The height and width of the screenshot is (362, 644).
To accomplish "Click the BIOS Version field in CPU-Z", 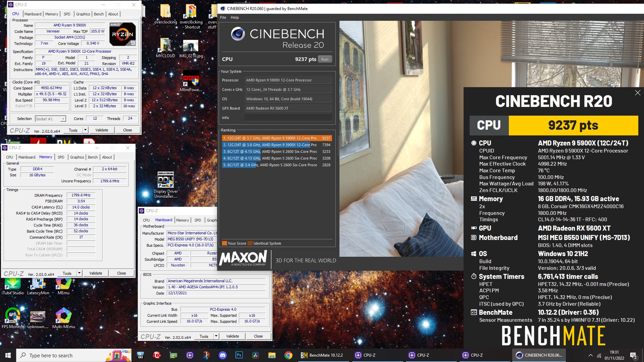I will 216,287.
